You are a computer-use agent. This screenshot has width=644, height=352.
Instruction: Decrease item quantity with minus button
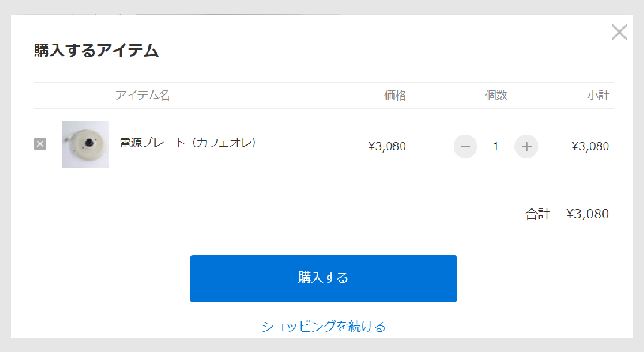click(466, 147)
